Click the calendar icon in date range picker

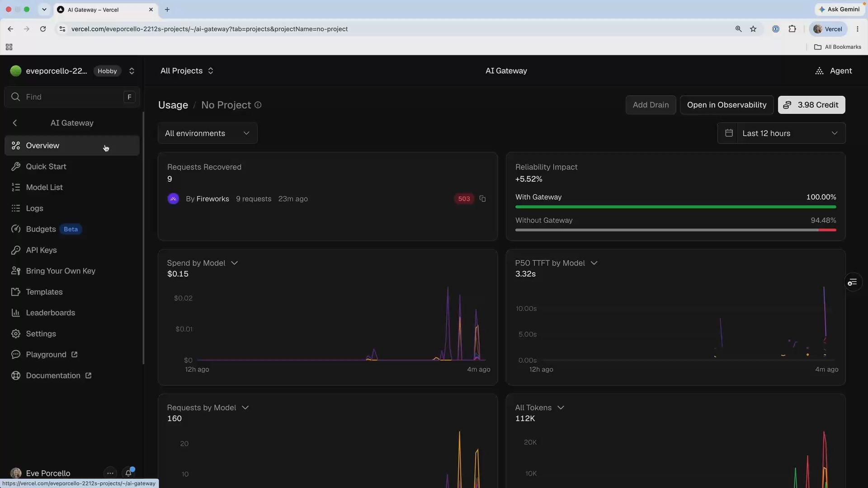tap(729, 133)
